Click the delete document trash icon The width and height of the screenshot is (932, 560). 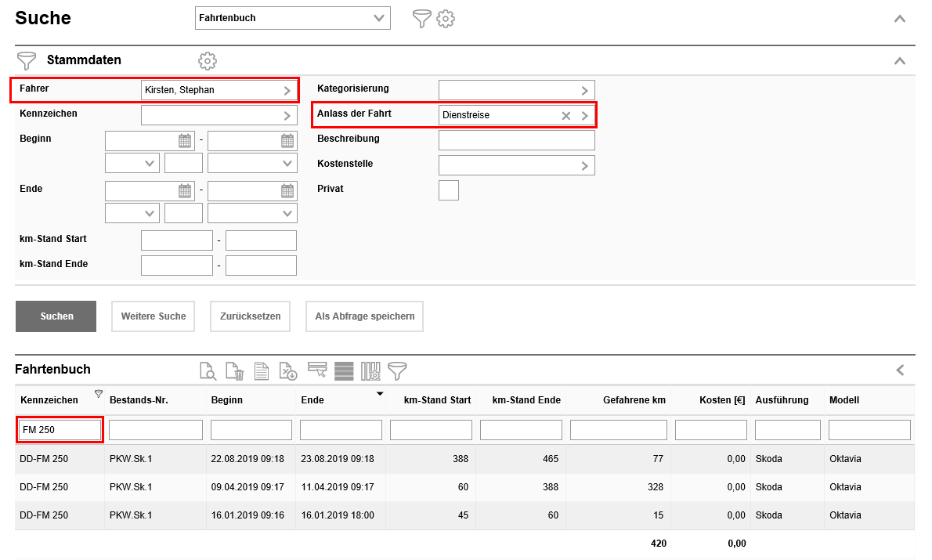point(235,371)
